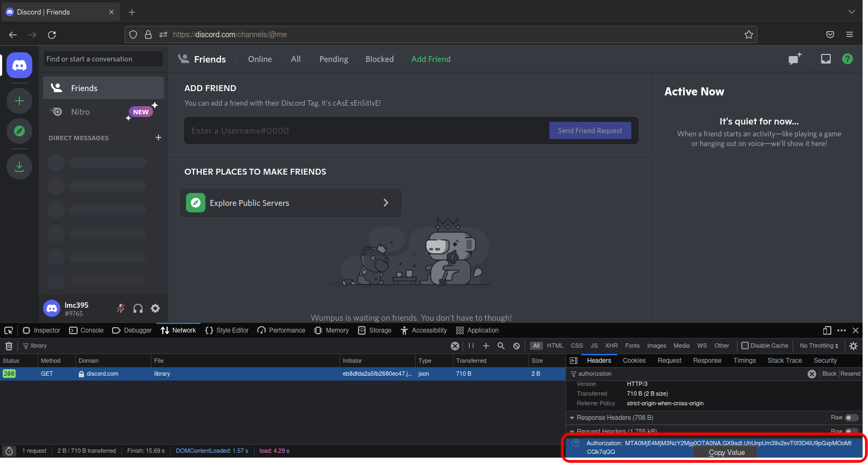Screen dimensions: 868x463
Task: Click the Copy Value menu item
Action: [726, 453]
